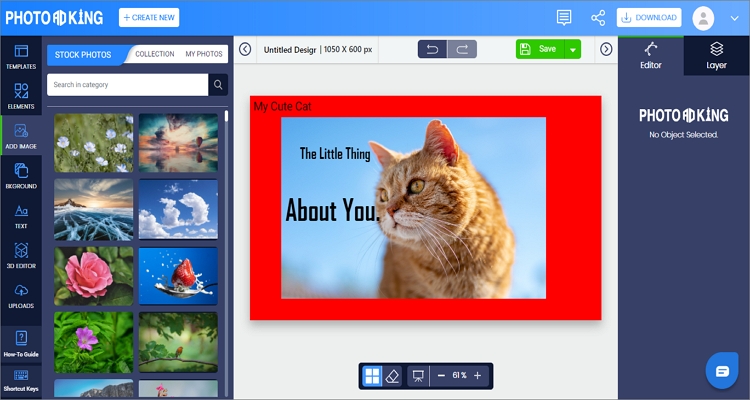
Task: Open the How-To Guide
Action: coord(21,344)
